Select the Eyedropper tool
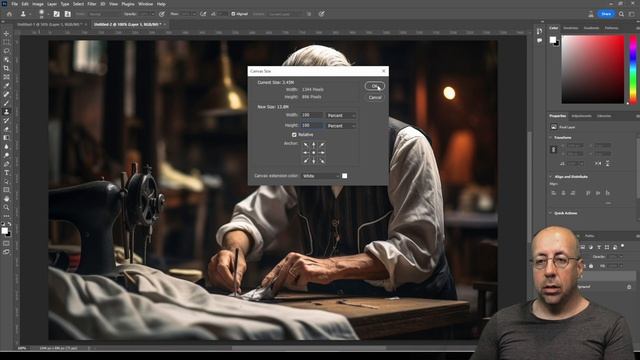The height and width of the screenshot is (360, 640). click(6, 86)
